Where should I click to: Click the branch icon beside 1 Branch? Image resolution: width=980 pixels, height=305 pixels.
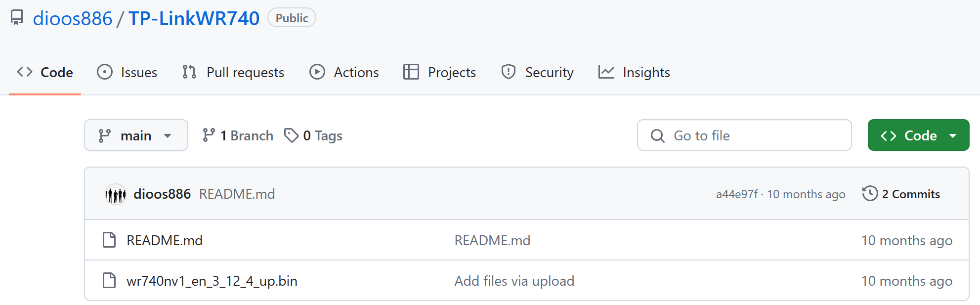[x=209, y=135]
